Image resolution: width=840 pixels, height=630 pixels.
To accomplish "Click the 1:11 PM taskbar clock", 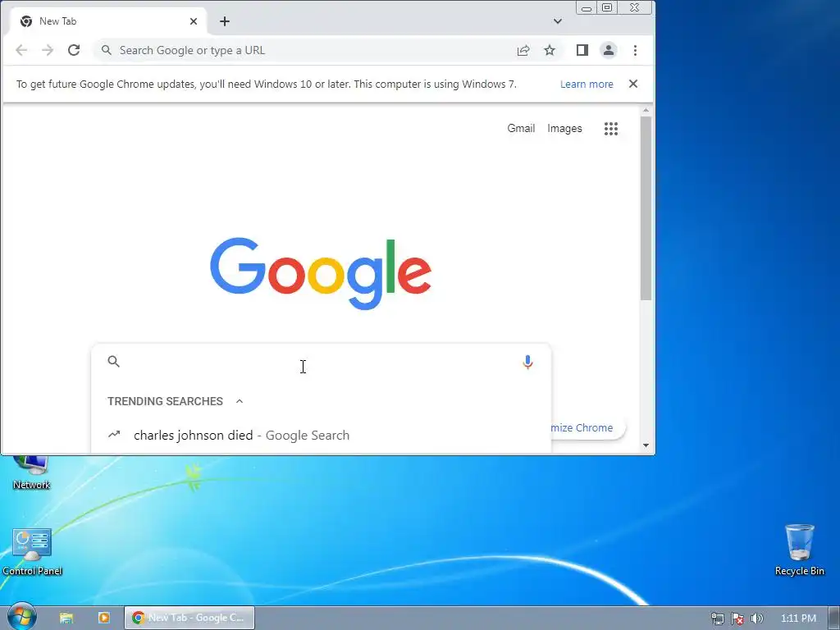I will (798, 619).
